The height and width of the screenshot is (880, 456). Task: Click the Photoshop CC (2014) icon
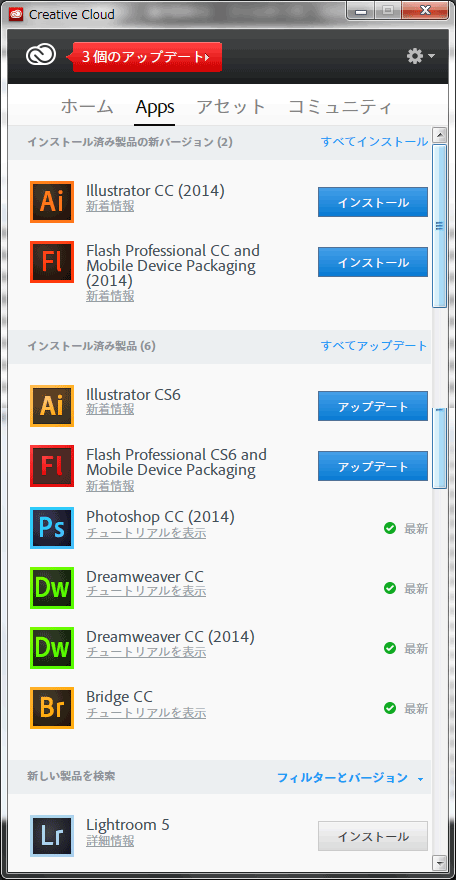pyautogui.click(x=52, y=528)
